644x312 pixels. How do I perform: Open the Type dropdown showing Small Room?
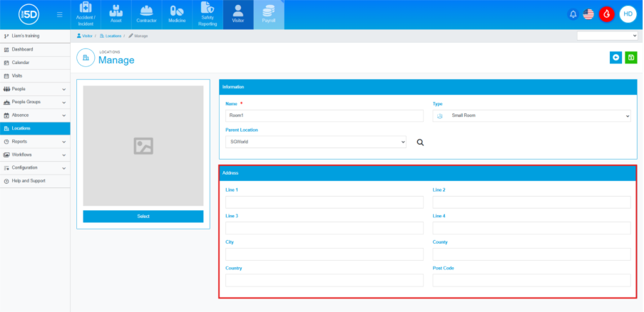tap(531, 115)
